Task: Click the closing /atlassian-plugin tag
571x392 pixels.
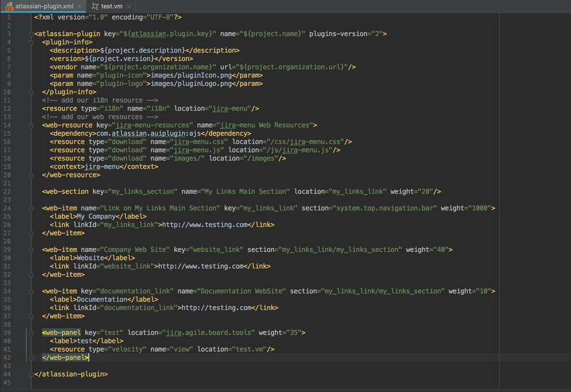Action: coord(71,374)
